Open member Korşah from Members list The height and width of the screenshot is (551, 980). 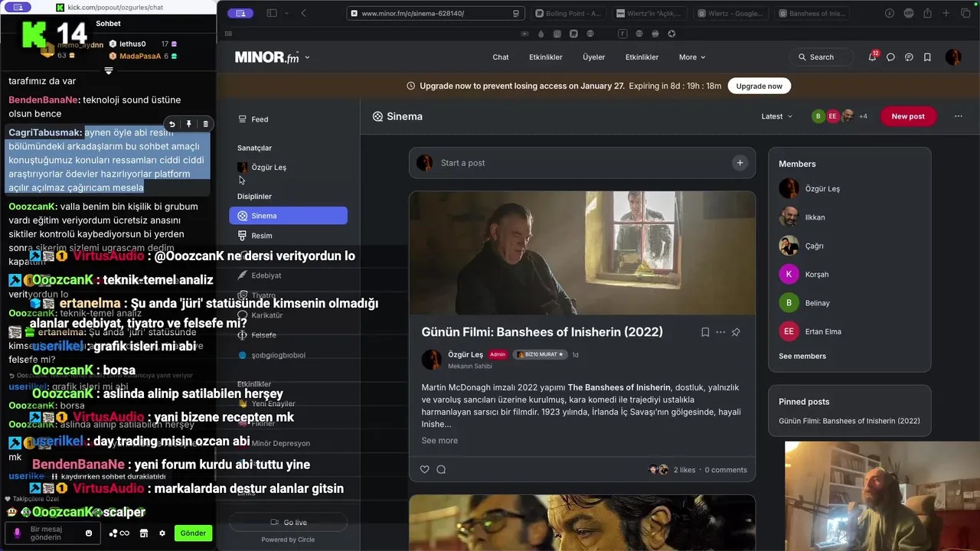click(817, 275)
